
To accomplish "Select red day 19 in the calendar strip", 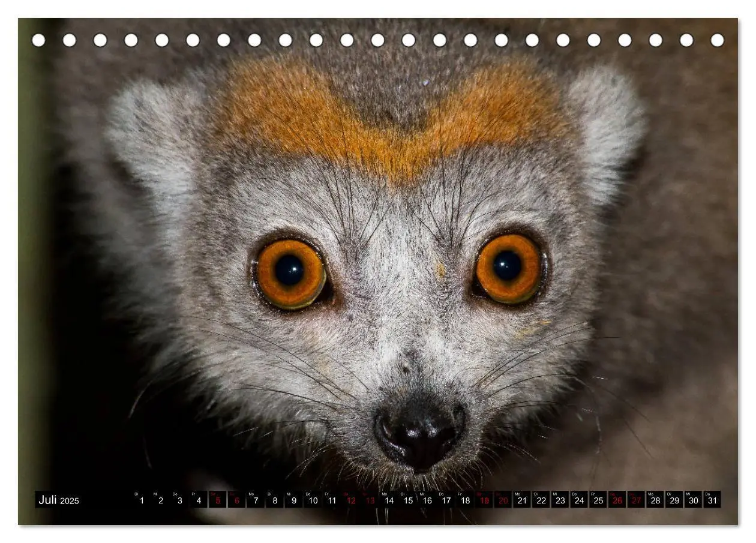I will point(484,500).
